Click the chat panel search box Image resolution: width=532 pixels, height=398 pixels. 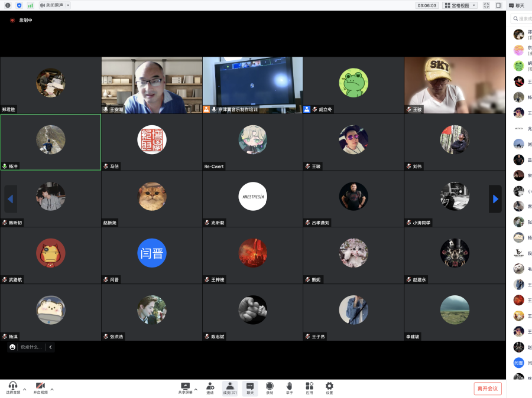522,19
